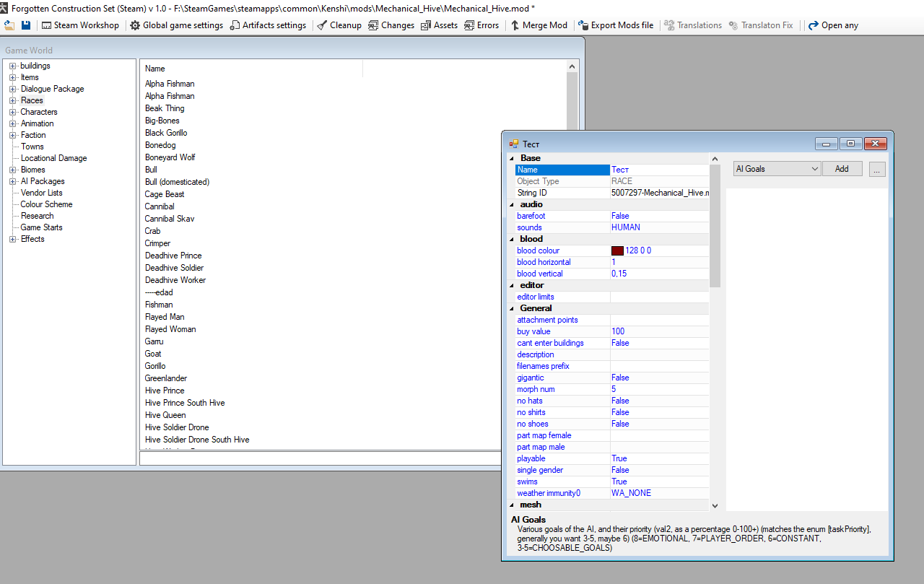Select Research in the Game World tree

pyautogui.click(x=37, y=216)
